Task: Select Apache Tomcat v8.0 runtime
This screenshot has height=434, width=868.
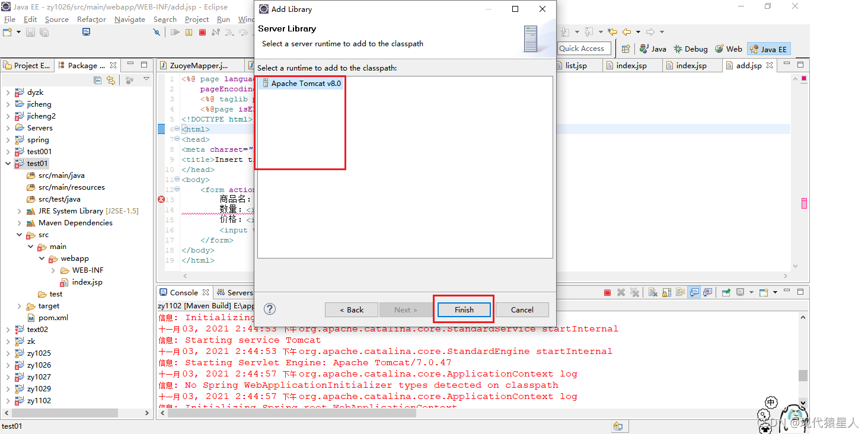Action: (x=302, y=84)
